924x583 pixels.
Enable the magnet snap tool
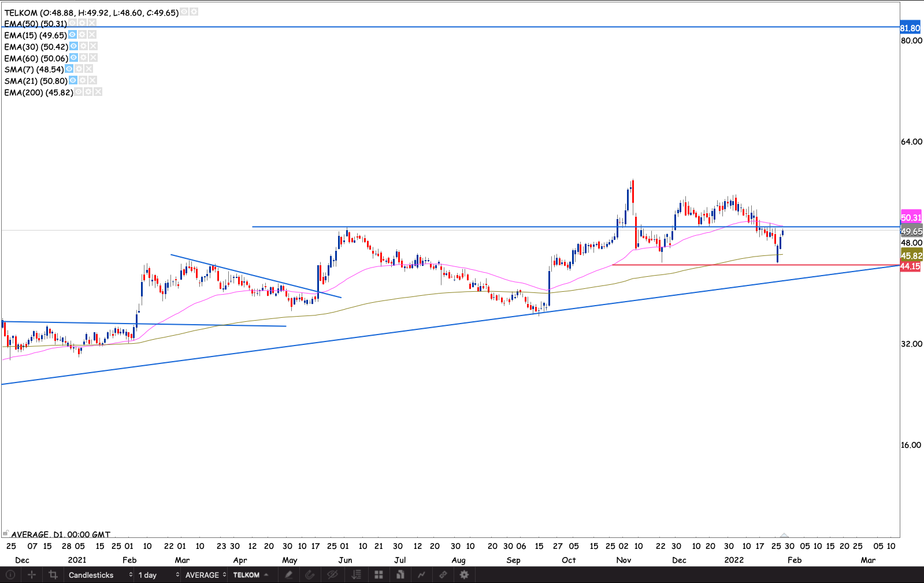pyautogui.click(x=310, y=575)
